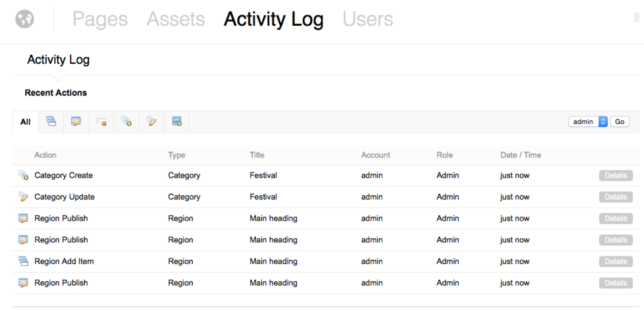Select the 'Region Add Item' action text
This screenshot has height=310, width=644.
tap(64, 261)
